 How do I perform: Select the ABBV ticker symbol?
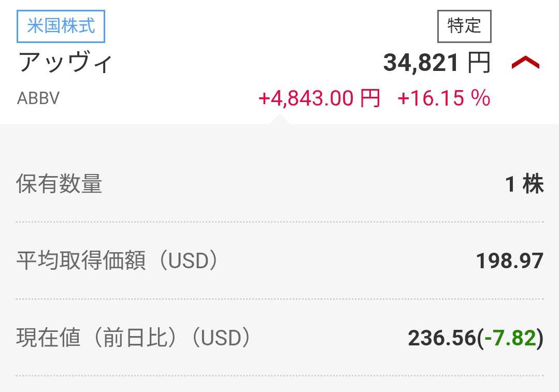click(38, 98)
